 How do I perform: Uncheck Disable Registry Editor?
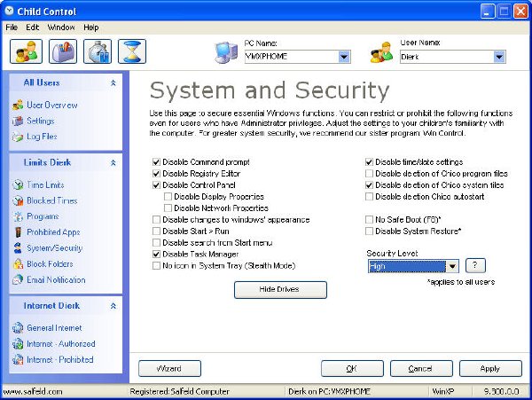[156, 174]
